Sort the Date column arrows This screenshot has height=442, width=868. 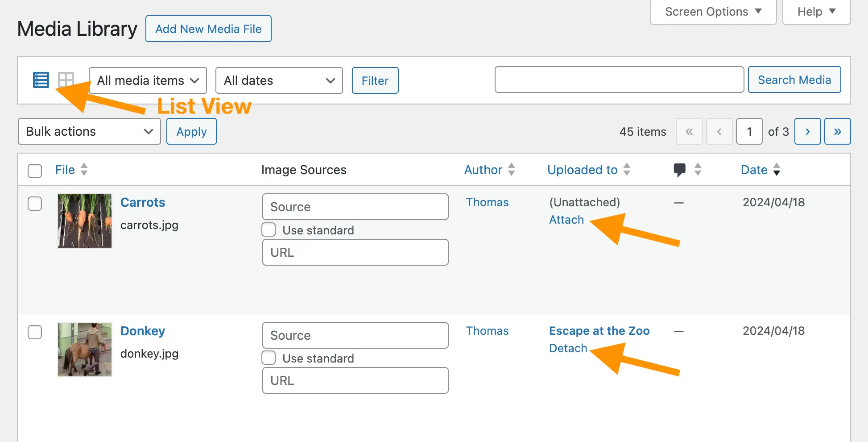pyautogui.click(x=777, y=170)
